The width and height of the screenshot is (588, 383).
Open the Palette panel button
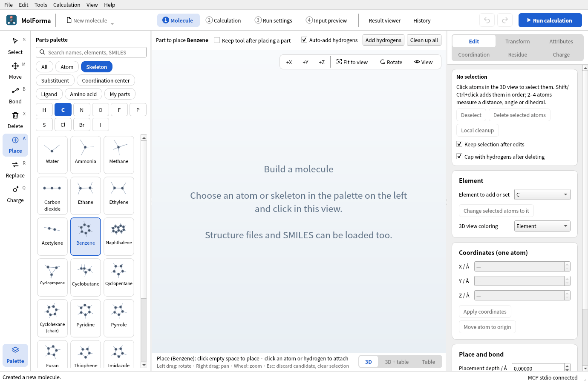point(15,355)
